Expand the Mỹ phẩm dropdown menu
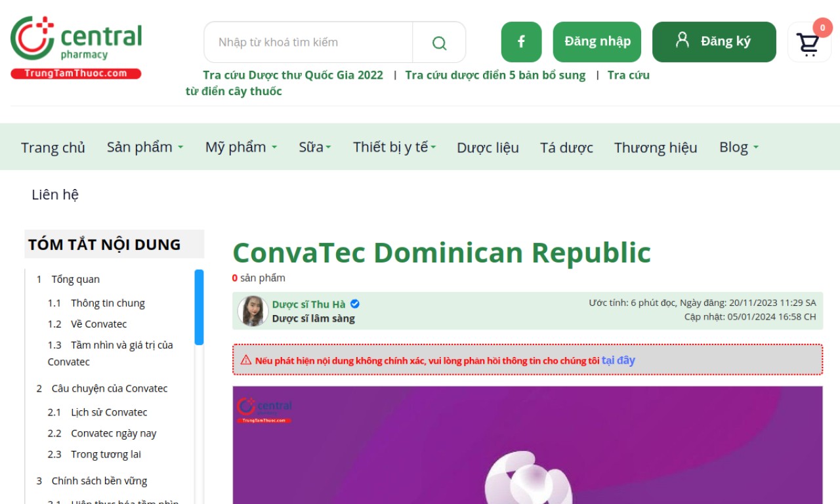The width and height of the screenshot is (840, 504). click(241, 147)
